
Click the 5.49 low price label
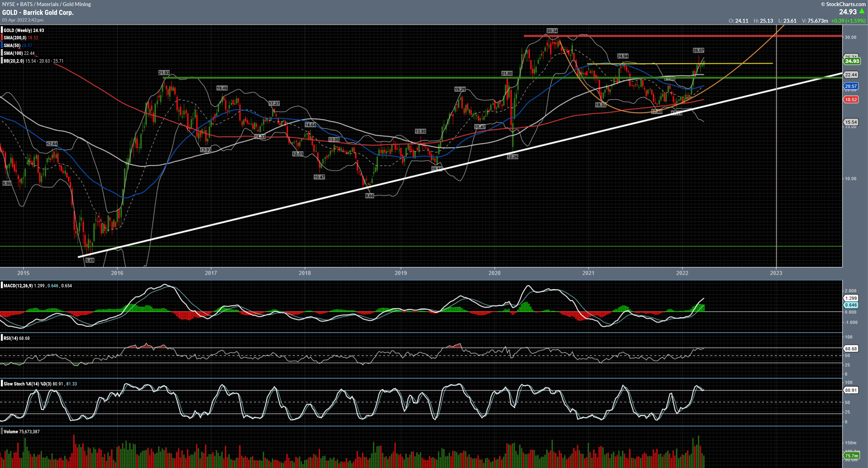point(90,260)
